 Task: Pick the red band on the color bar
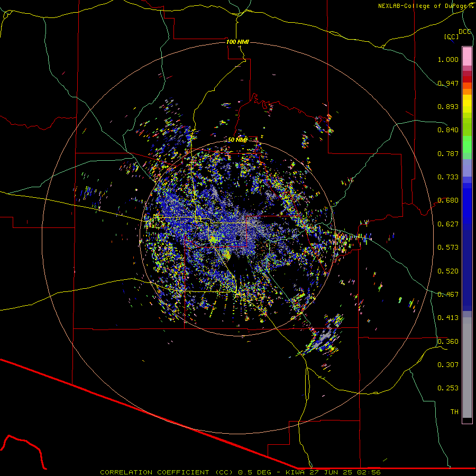tap(467, 79)
